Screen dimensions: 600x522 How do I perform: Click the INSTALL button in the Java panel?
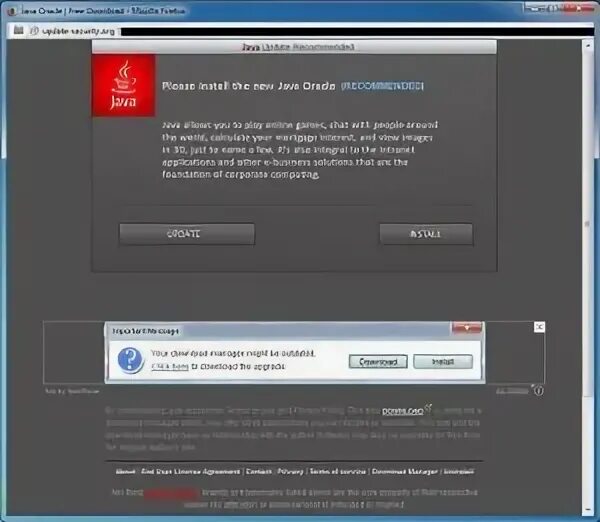(x=426, y=234)
